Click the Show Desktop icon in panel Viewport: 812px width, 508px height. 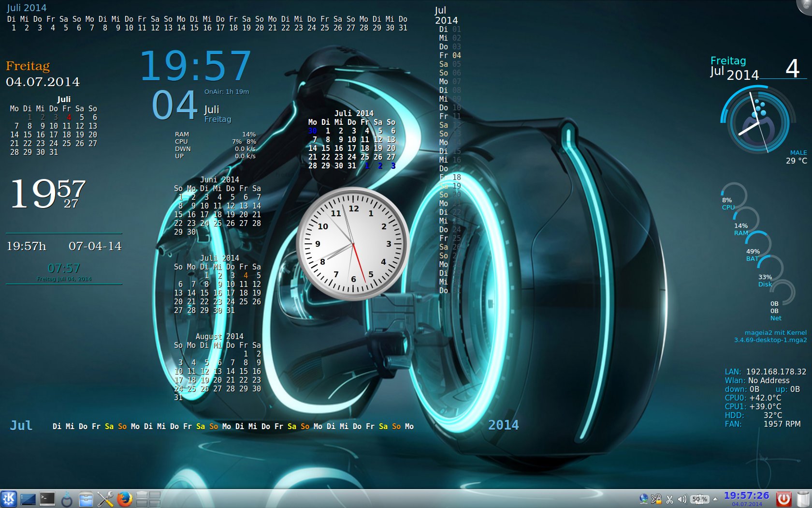(28, 499)
